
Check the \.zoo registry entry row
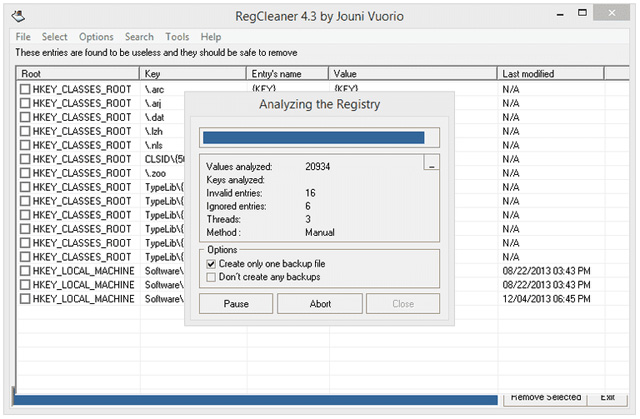tap(26, 173)
